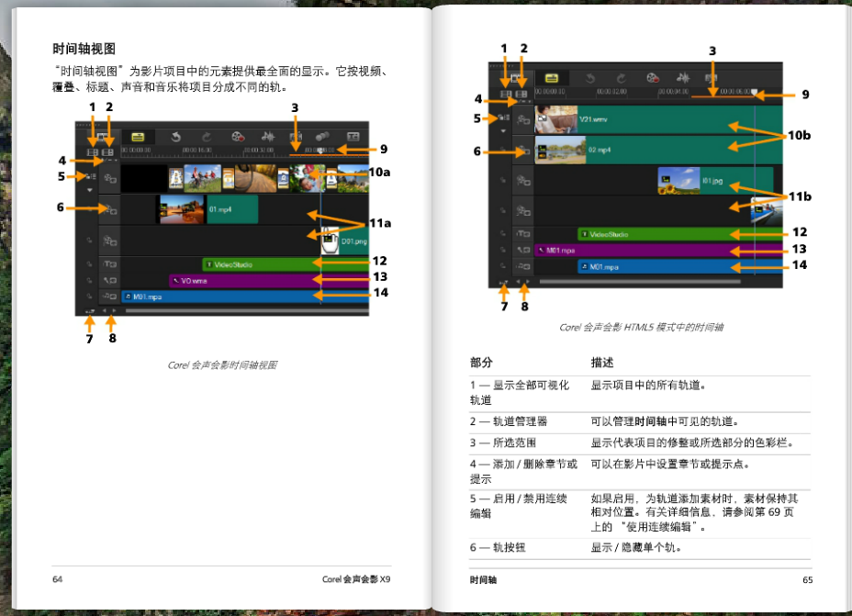The height and width of the screenshot is (616, 852).
Task: Select Storyboard view icon in left timeline figure
Action: 102,137
